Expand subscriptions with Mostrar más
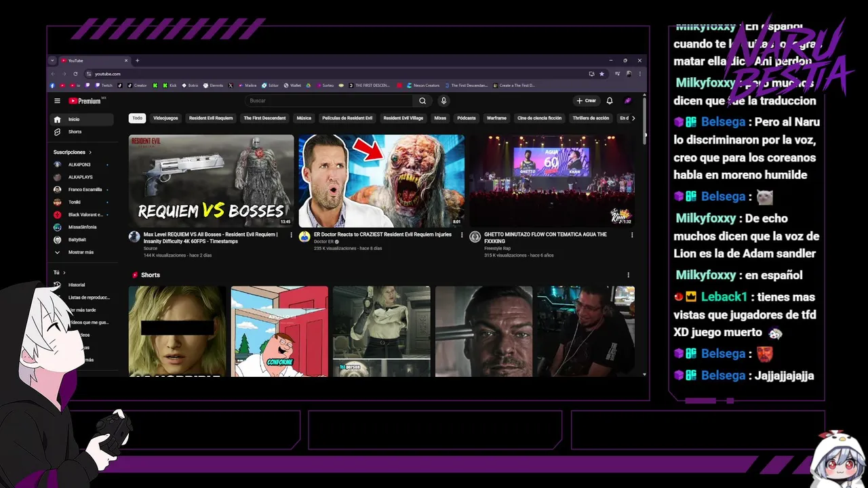The height and width of the screenshot is (488, 868). (x=82, y=252)
